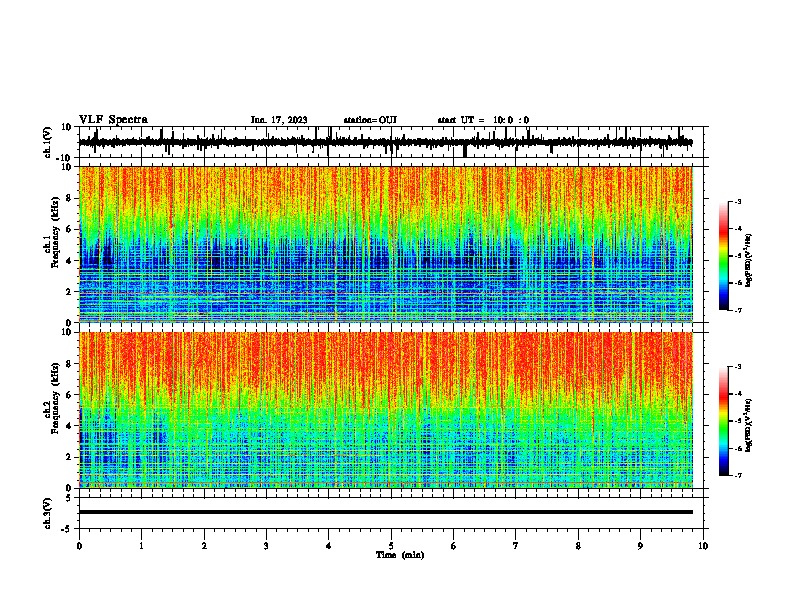Click the "station=OUJ" header text
Viewport: 792px width, 612px height.
click(370, 120)
